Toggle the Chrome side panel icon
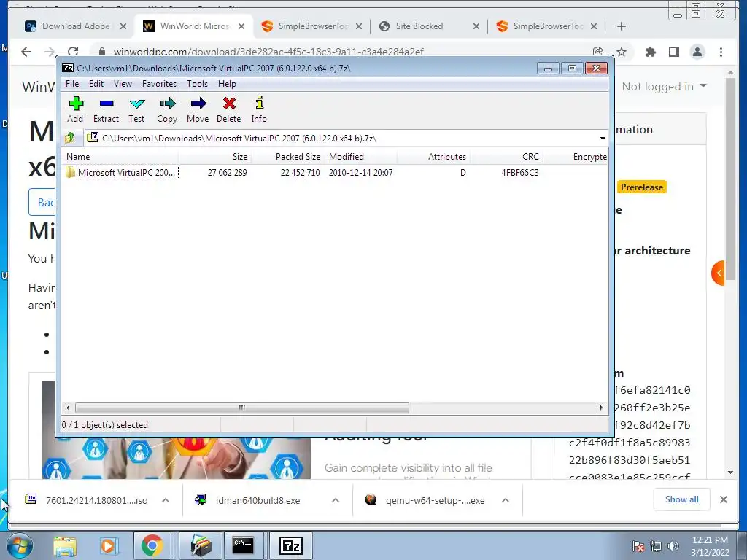This screenshot has height=560, width=747. click(x=673, y=52)
